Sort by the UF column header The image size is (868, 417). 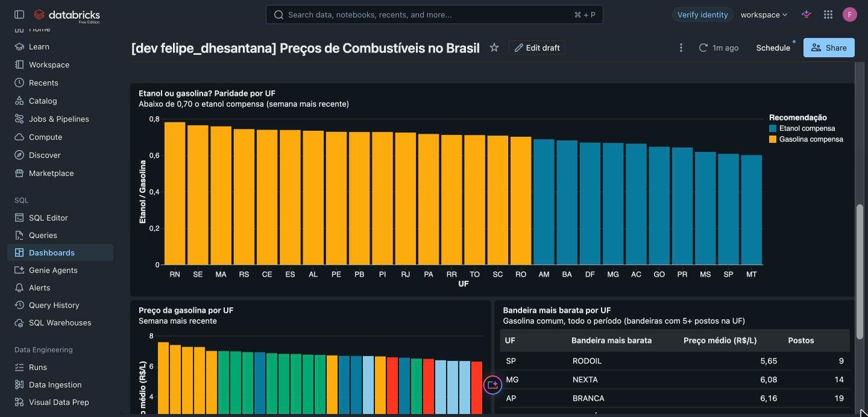coord(510,340)
